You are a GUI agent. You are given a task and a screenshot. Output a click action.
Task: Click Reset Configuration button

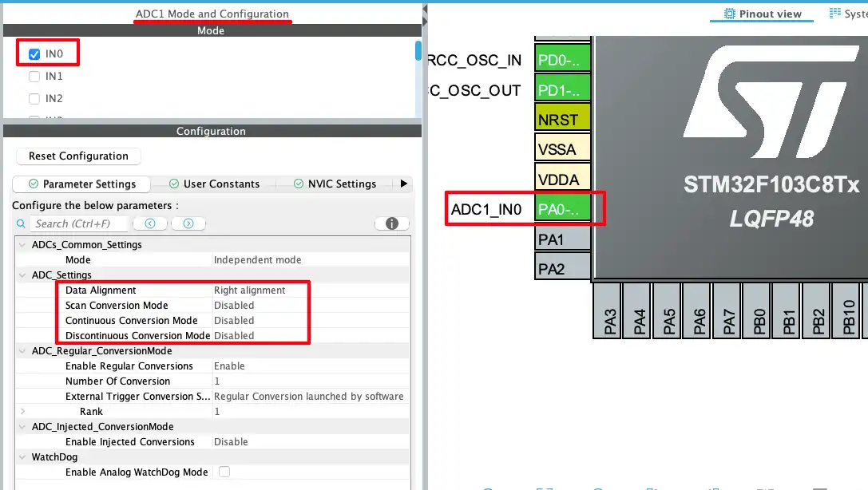[x=78, y=156]
